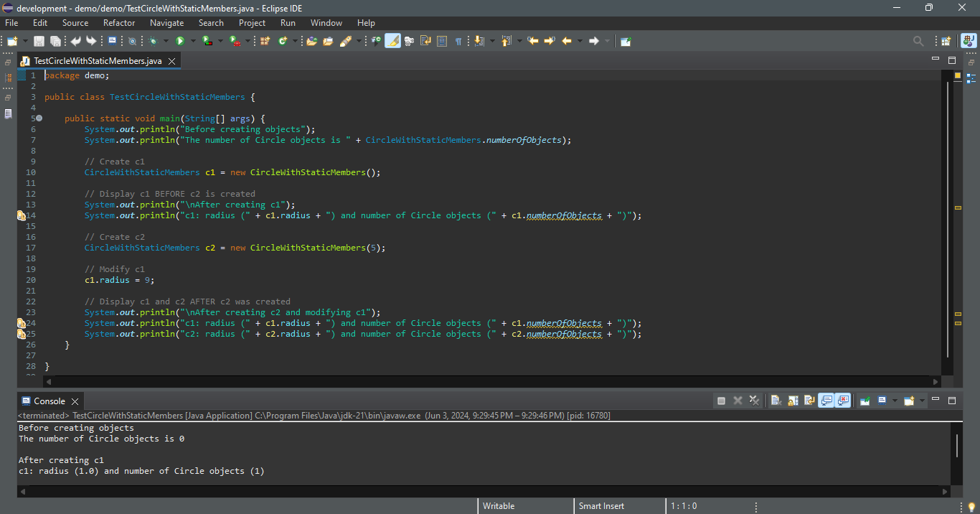Select the TestCircleWithStaticMembers.java editor tab

(98, 61)
